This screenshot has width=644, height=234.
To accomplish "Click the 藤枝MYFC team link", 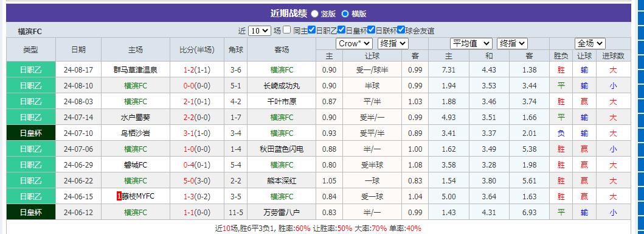I will 138,196.
